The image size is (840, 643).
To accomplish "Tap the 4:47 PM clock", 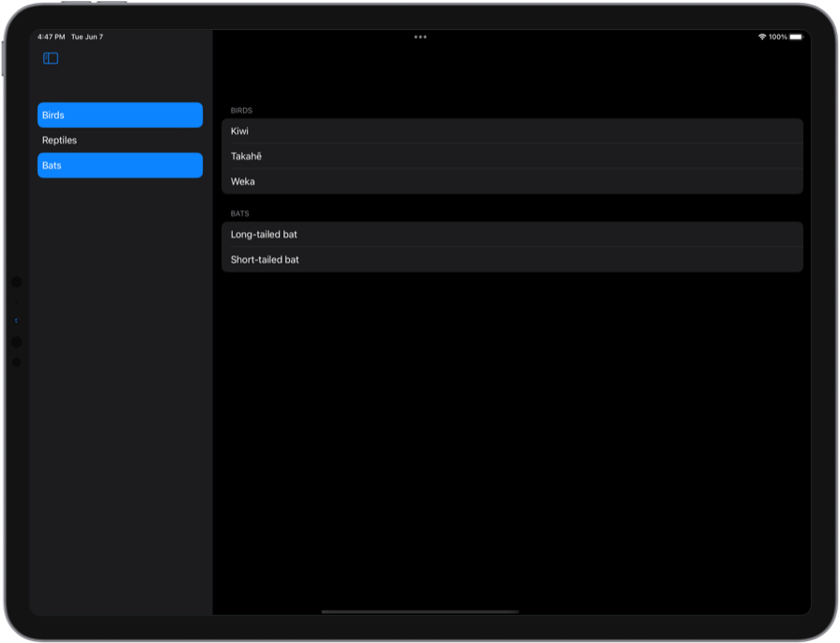I will (51, 37).
